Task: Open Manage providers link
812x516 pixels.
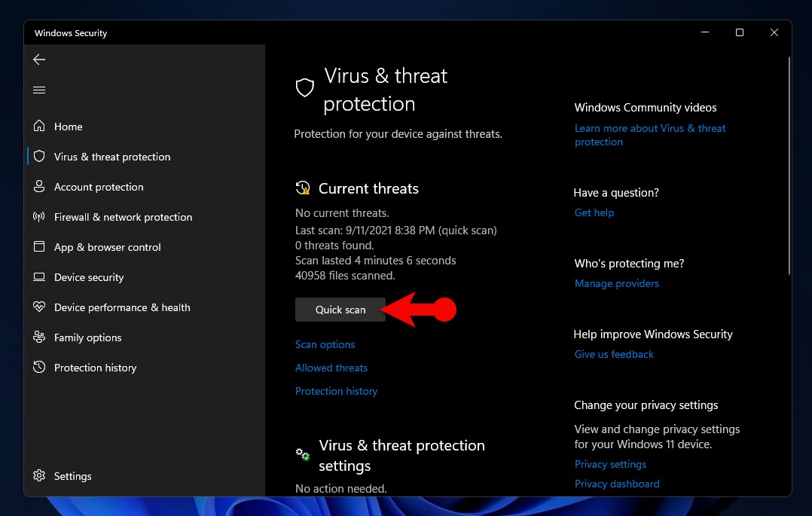Action: (x=617, y=283)
